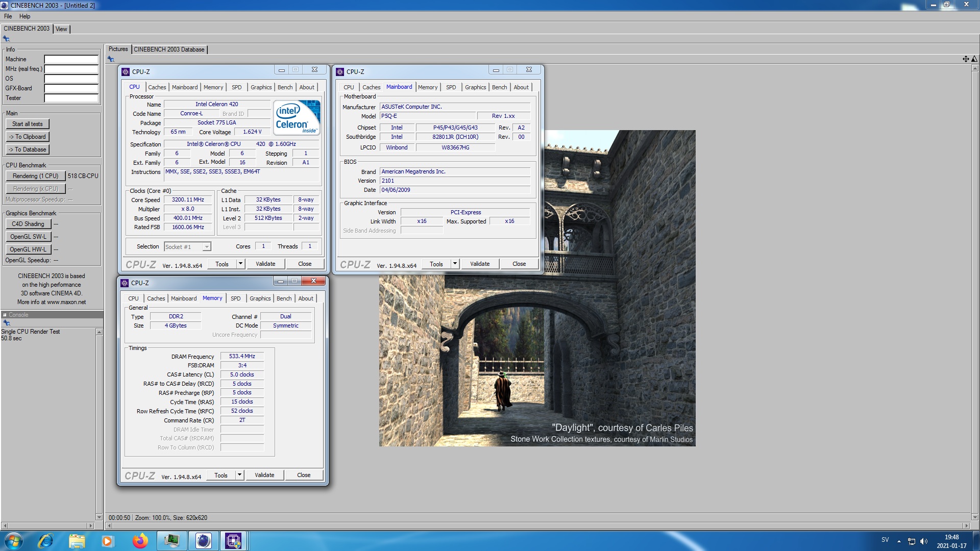Click 'Single CPU Render Test' console text
Image resolution: width=980 pixels, height=551 pixels.
[x=31, y=332]
